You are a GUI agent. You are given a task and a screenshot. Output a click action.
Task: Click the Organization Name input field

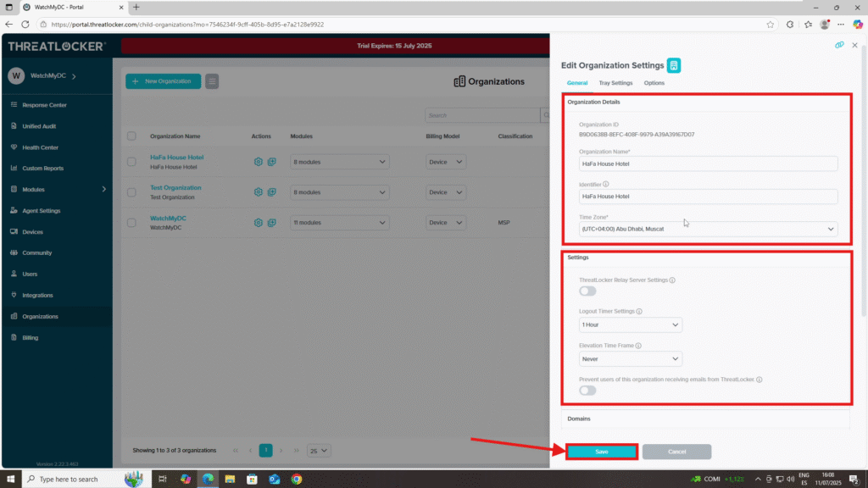coord(708,164)
